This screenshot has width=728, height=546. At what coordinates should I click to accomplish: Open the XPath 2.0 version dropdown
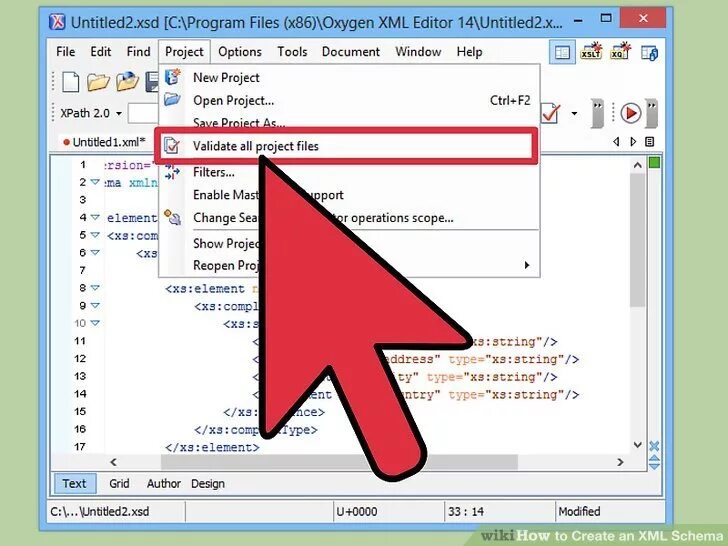[x=119, y=113]
